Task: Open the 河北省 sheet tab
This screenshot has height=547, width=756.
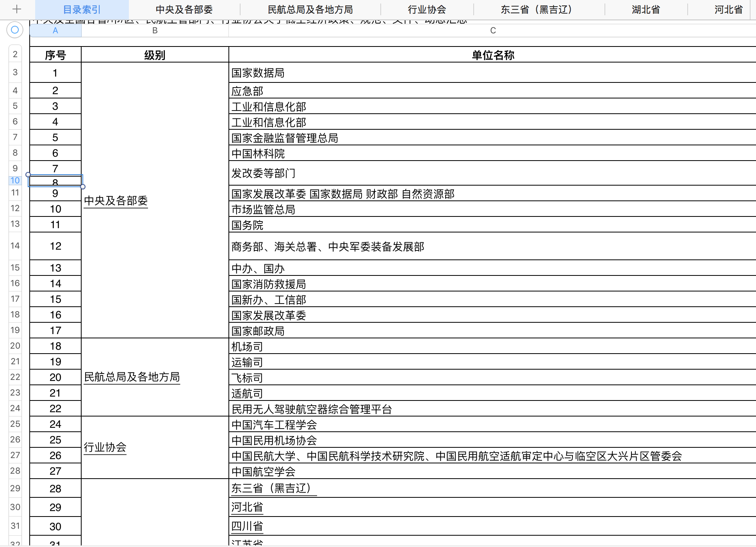Action: click(x=728, y=9)
